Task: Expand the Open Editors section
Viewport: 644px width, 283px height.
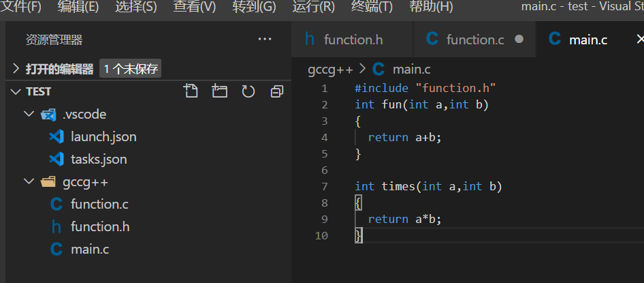Action: coord(16,69)
